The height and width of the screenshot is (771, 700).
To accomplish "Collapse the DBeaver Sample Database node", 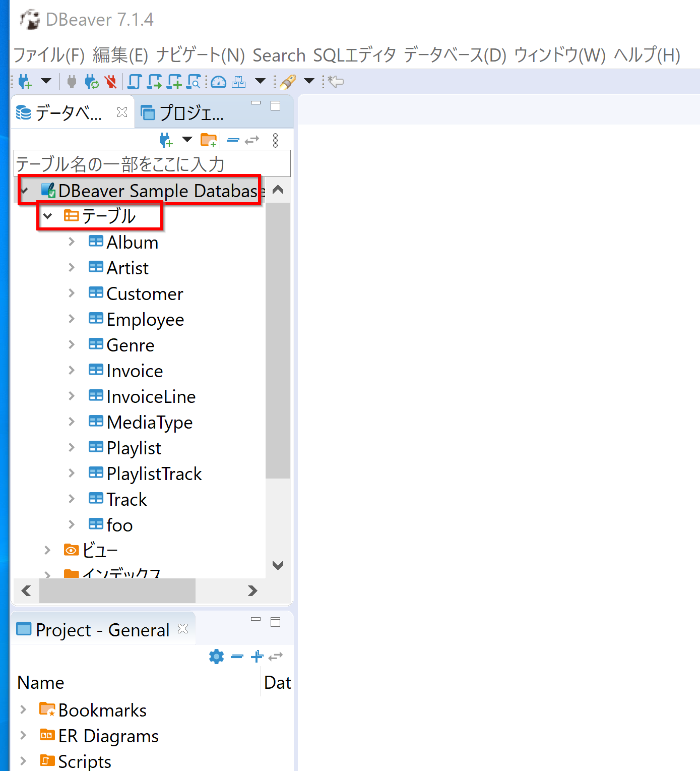I will [25, 190].
